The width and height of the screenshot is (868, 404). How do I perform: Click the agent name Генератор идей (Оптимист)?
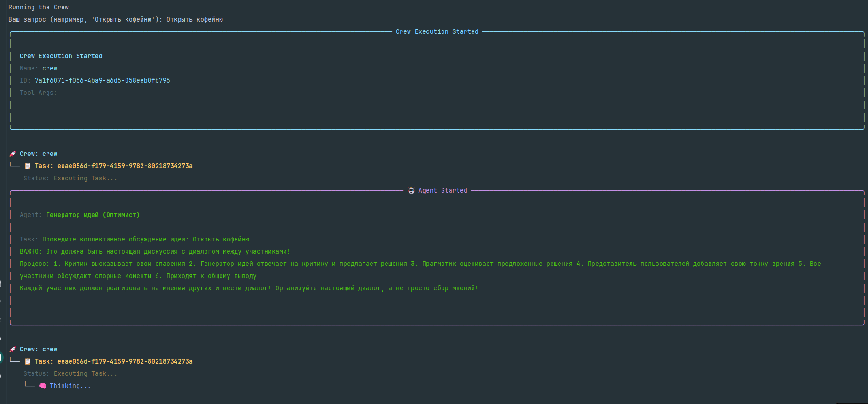pos(93,215)
